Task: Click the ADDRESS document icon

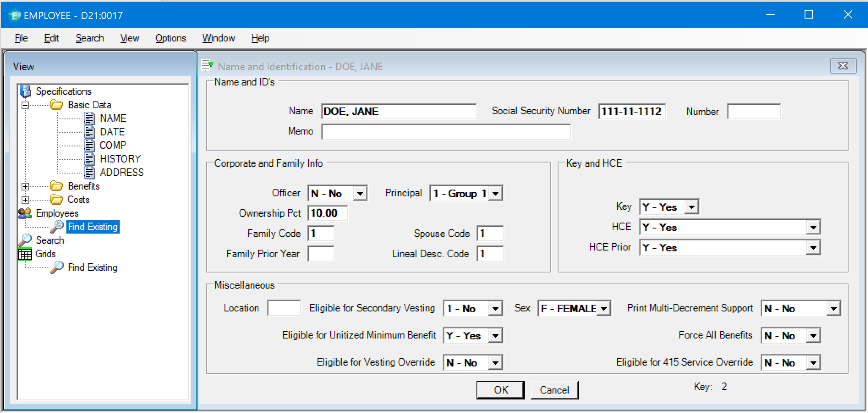Action: pos(90,172)
